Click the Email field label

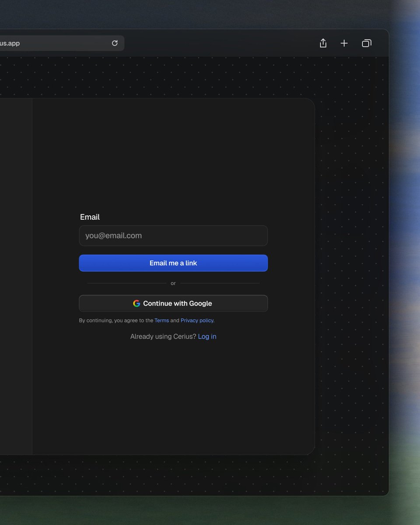[90, 217]
